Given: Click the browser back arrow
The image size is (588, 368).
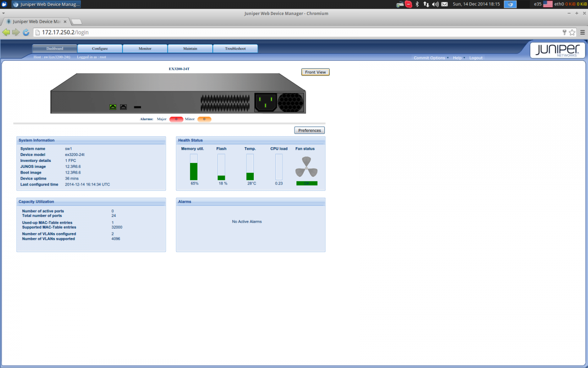Looking at the screenshot, I should click(6, 32).
